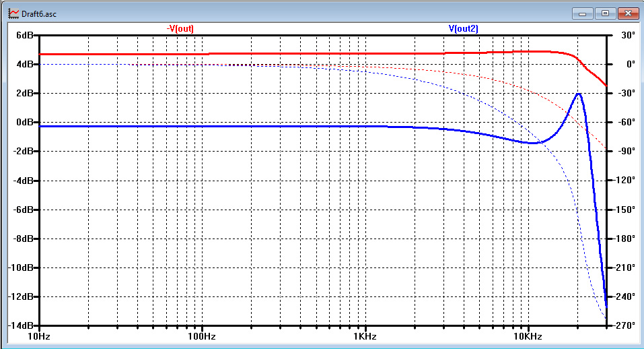Click the -270° phase axis label
This screenshot has width=644, height=349.
pos(624,325)
